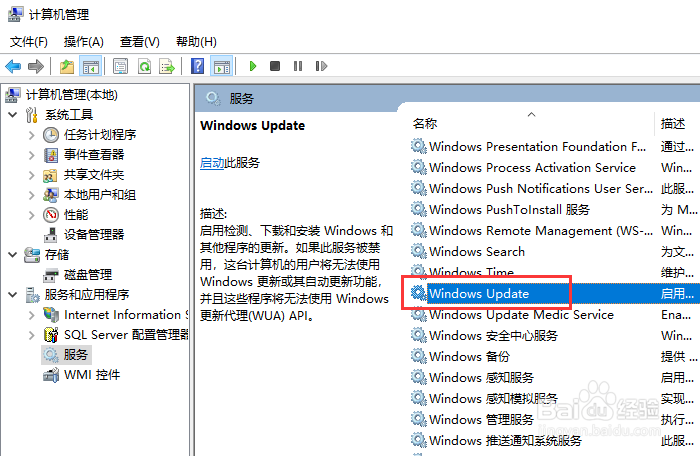Click the gear icon beside Windows 备份
The width and height of the screenshot is (700, 456).
418,356
